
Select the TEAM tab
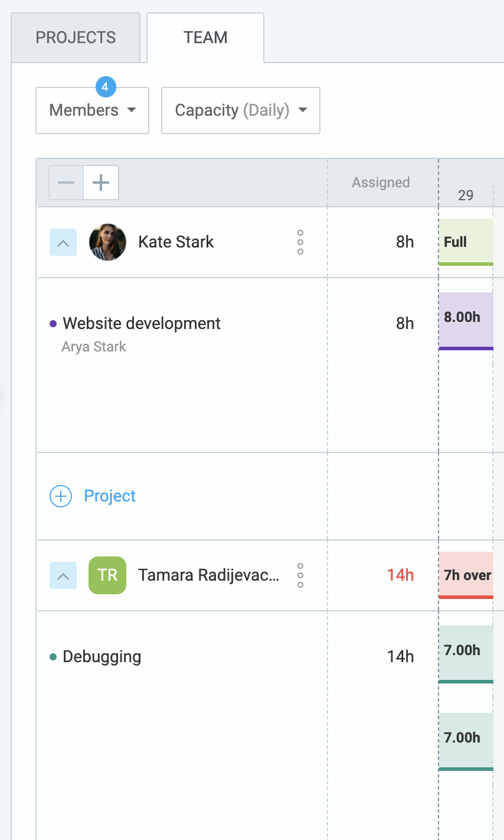(x=205, y=37)
